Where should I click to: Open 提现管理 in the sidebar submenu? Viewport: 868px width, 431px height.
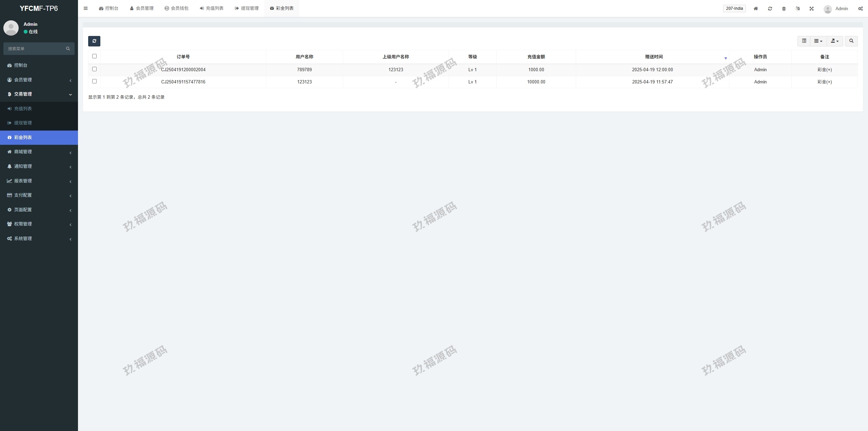point(23,123)
